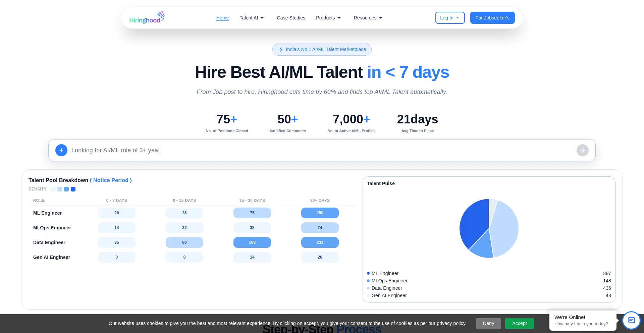Open the live chat bubble icon
The width and height of the screenshot is (644, 333).
[x=632, y=320]
